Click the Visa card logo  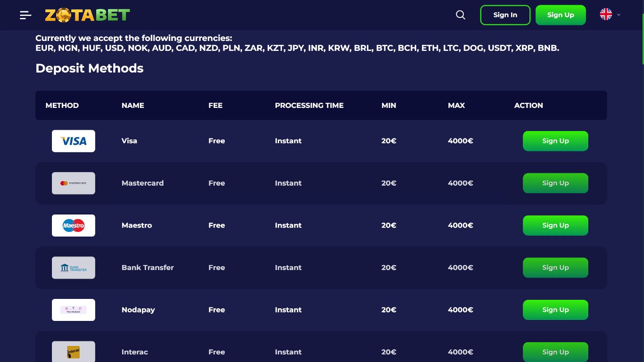tap(74, 141)
